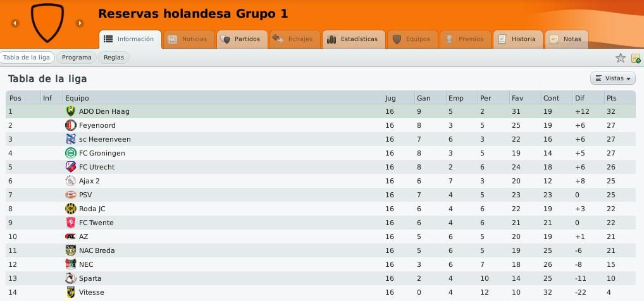This screenshot has height=301, width=644.
Task: Click the FC Groningen club badge
Action: click(71, 153)
